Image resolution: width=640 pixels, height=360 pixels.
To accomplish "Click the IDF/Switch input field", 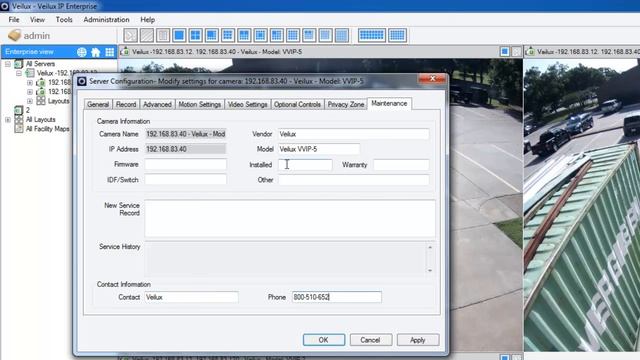I will coord(186,180).
